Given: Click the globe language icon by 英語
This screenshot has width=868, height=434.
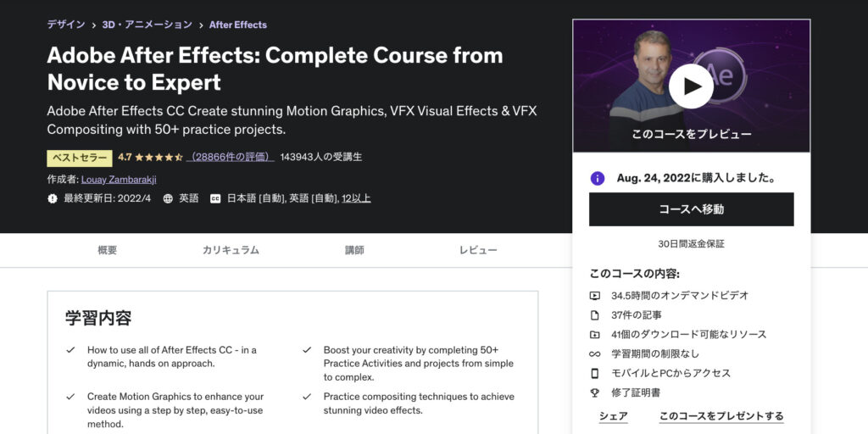Looking at the screenshot, I should [168, 198].
